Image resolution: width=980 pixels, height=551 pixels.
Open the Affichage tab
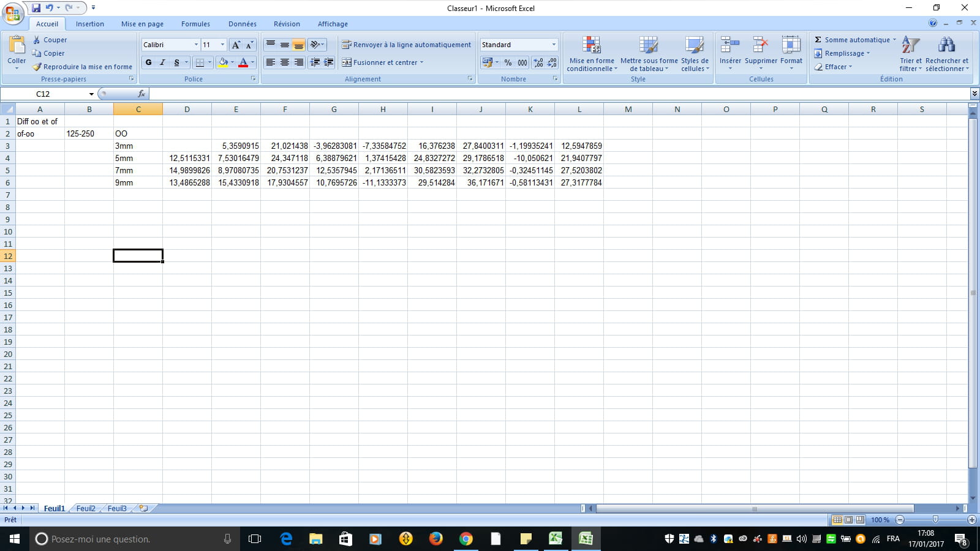[x=333, y=24]
